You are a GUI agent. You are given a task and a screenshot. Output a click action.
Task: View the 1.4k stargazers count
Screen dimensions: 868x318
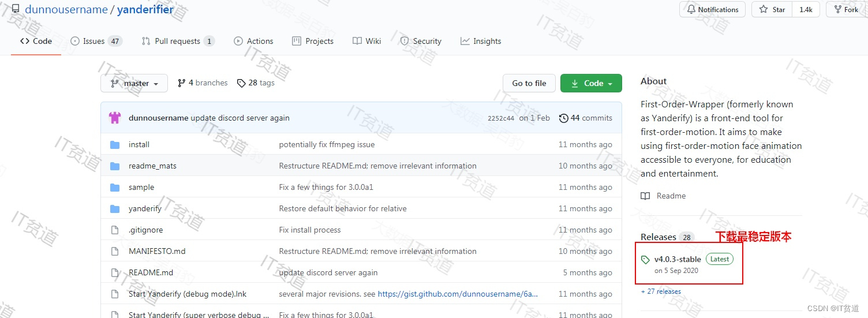click(806, 9)
